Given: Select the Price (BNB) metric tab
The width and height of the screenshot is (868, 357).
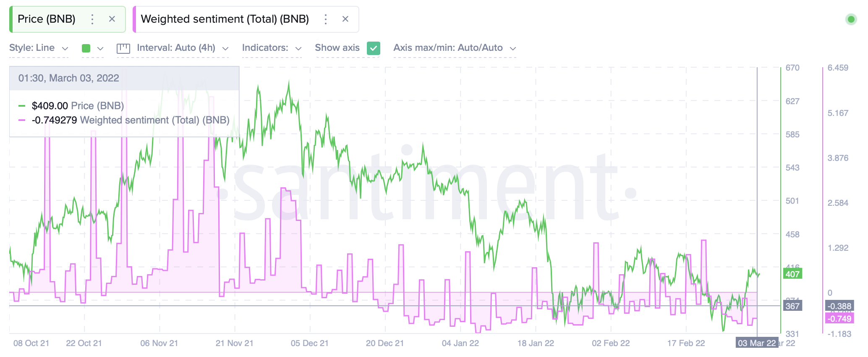Looking at the screenshot, I should coord(46,19).
